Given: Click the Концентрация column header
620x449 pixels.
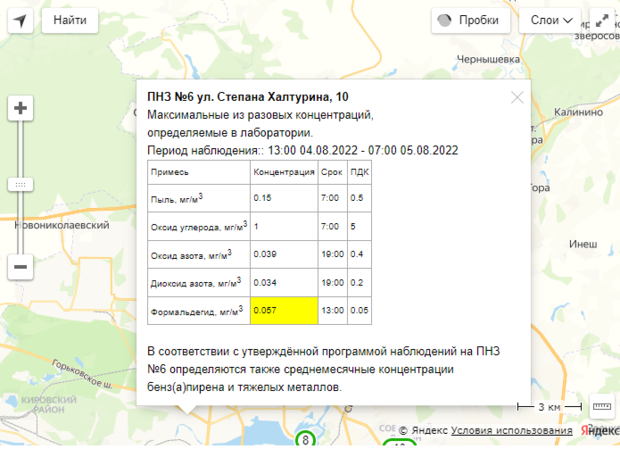Looking at the screenshot, I should click(283, 171).
